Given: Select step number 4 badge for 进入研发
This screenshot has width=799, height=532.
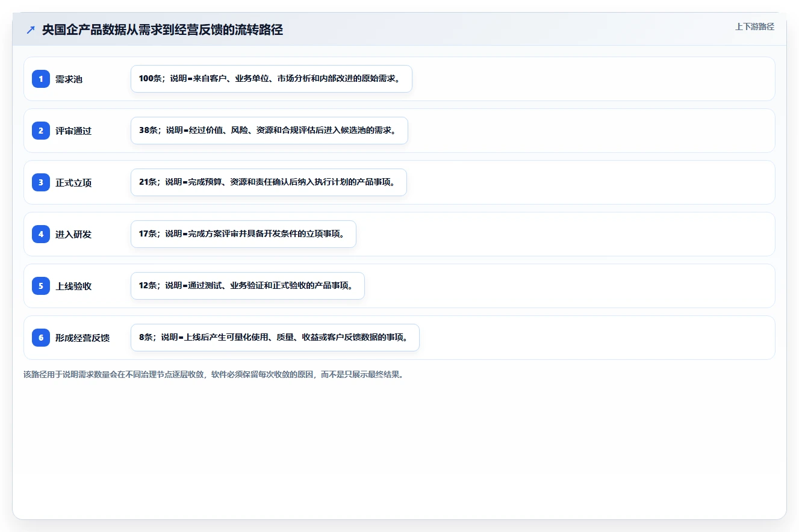Looking at the screenshot, I should tap(41, 234).
